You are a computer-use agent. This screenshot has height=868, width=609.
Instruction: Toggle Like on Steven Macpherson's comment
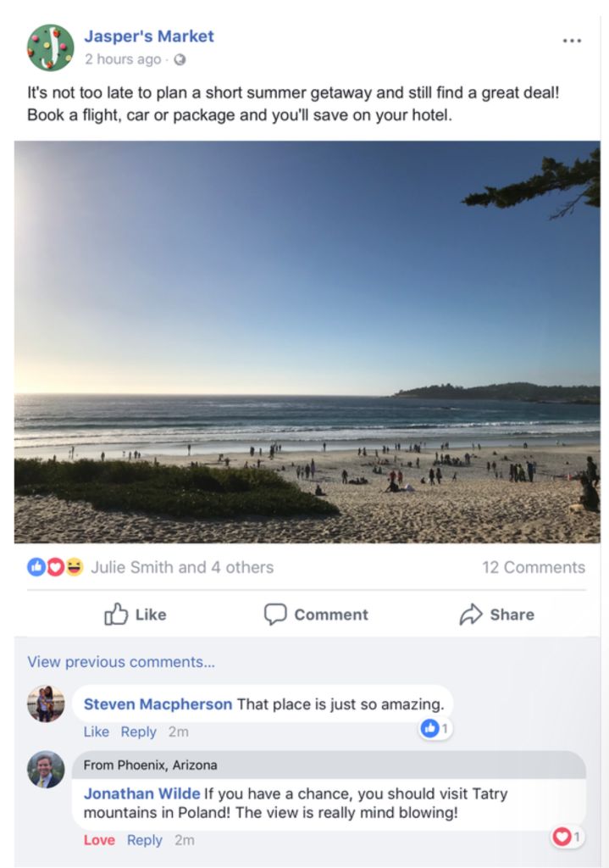[96, 732]
